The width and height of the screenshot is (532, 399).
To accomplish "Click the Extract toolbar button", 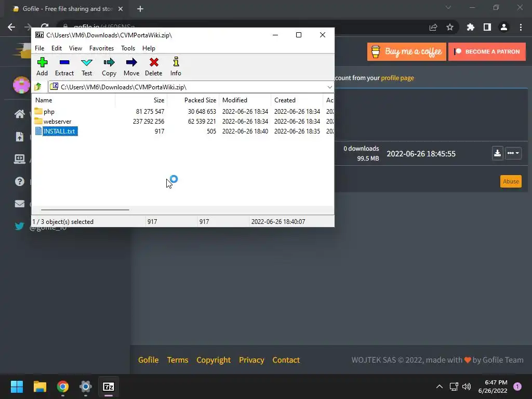I will pos(64,67).
